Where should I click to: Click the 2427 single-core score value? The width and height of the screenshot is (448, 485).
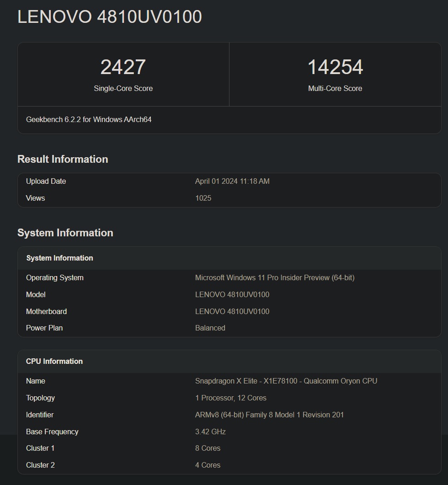pyautogui.click(x=123, y=67)
